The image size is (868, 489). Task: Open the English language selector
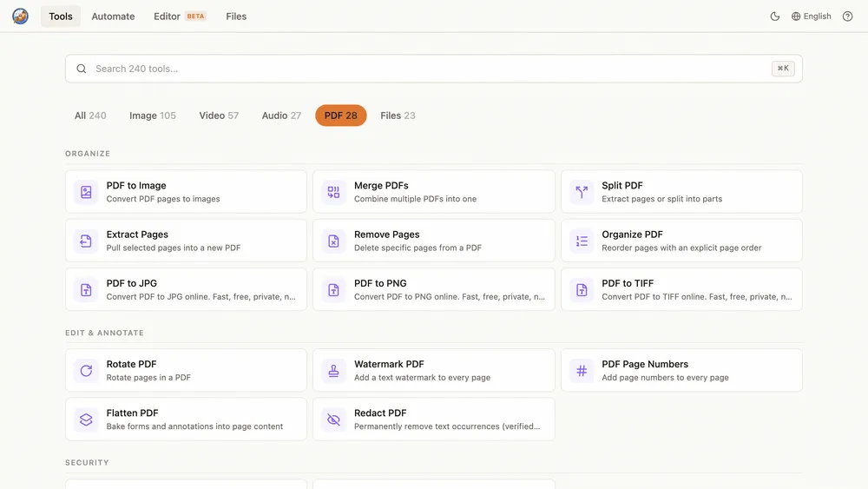click(x=811, y=16)
